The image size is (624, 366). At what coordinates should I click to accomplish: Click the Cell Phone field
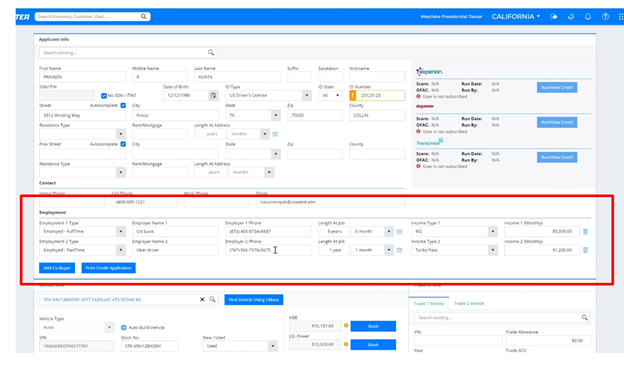click(144, 202)
